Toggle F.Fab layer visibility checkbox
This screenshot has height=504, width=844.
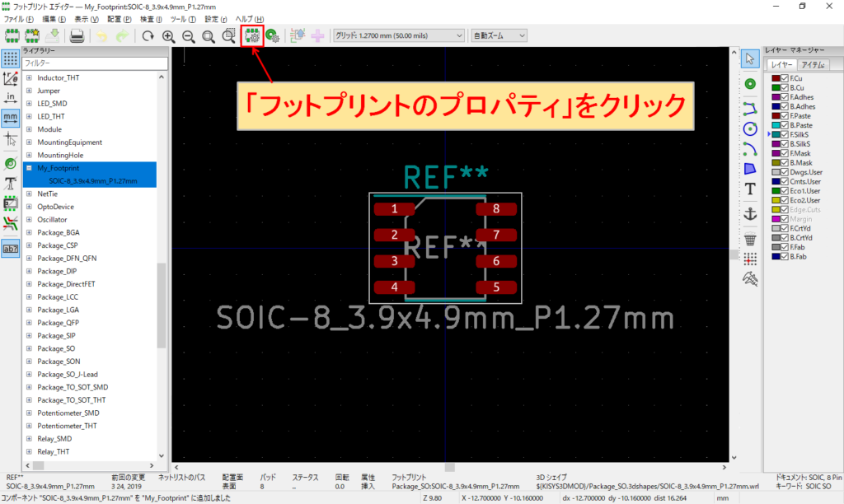pos(785,247)
